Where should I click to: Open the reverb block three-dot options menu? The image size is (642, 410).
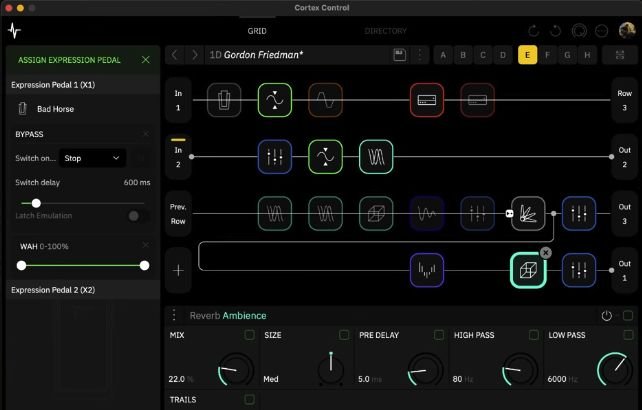coord(174,315)
